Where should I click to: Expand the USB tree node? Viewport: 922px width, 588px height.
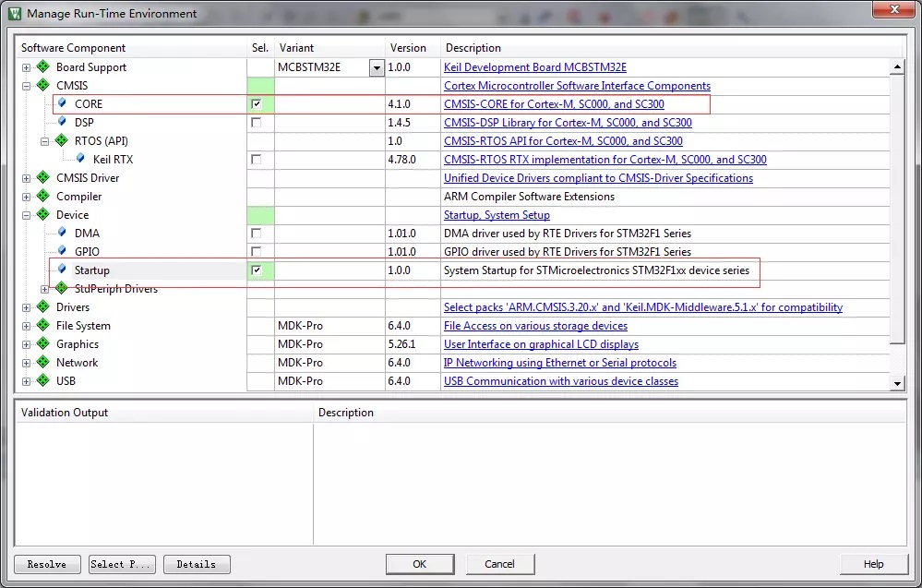pos(26,381)
